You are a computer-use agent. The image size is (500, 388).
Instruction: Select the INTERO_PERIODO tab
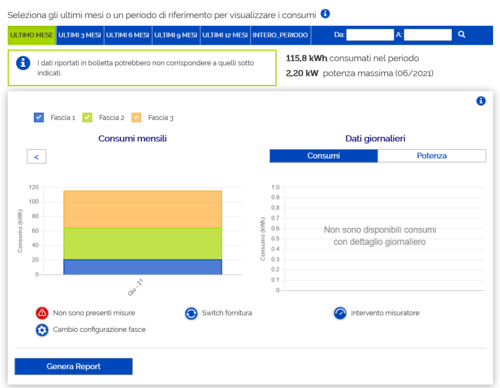280,35
